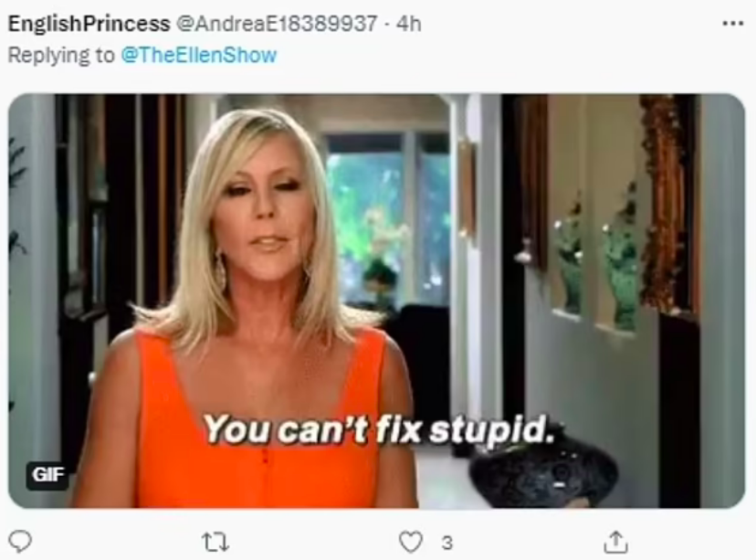Open the @TheEllenShow profile link
Viewport: 756px width, 560px height.
coord(199,55)
